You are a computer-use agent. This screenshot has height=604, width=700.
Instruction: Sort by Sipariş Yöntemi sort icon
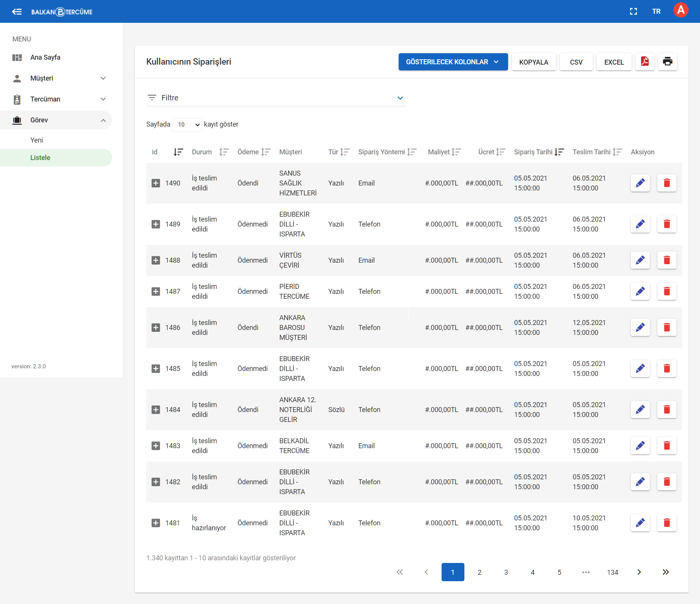[x=412, y=152]
